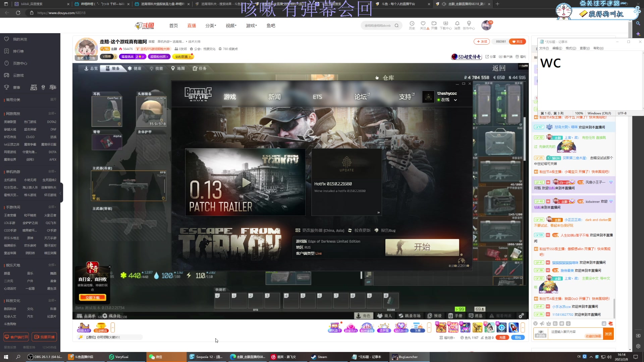Click the 友邻 plus button

[x=482, y=42]
